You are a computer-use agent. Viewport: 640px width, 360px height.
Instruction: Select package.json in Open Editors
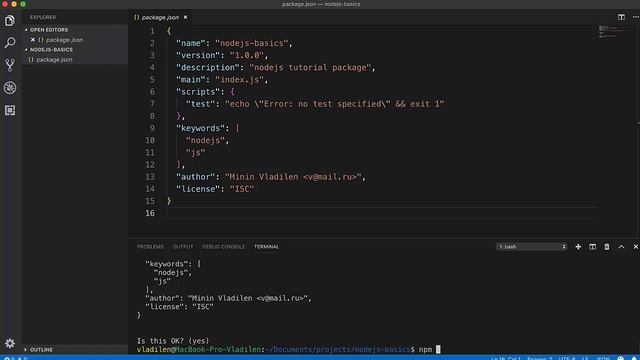(64, 40)
